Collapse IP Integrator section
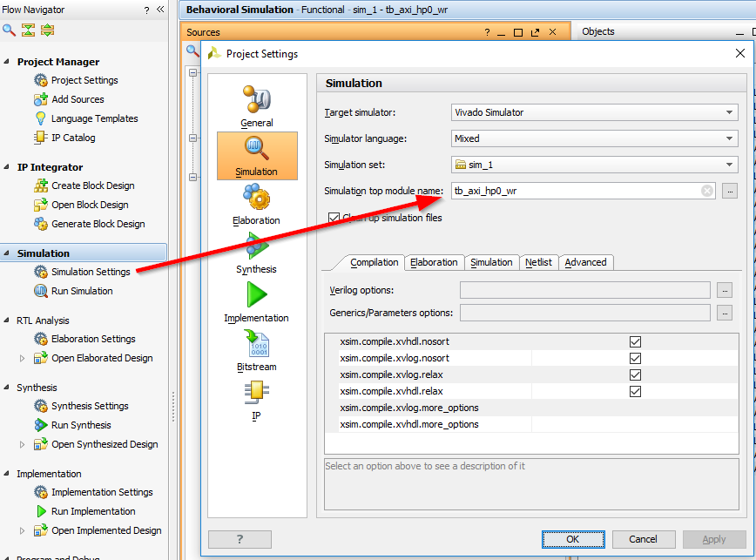This screenshot has width=756, height=560. coord(7,166)
